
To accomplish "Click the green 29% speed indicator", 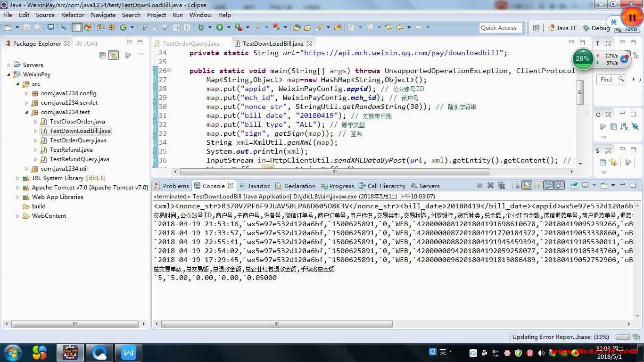I will (x=583, y=59).
